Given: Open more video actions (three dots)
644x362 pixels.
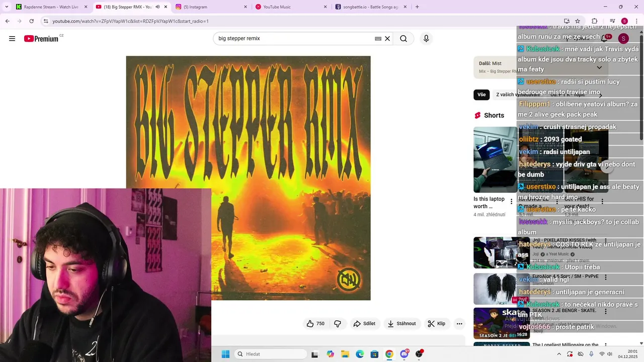Looking at the screenshot, I should pos(459,324).
